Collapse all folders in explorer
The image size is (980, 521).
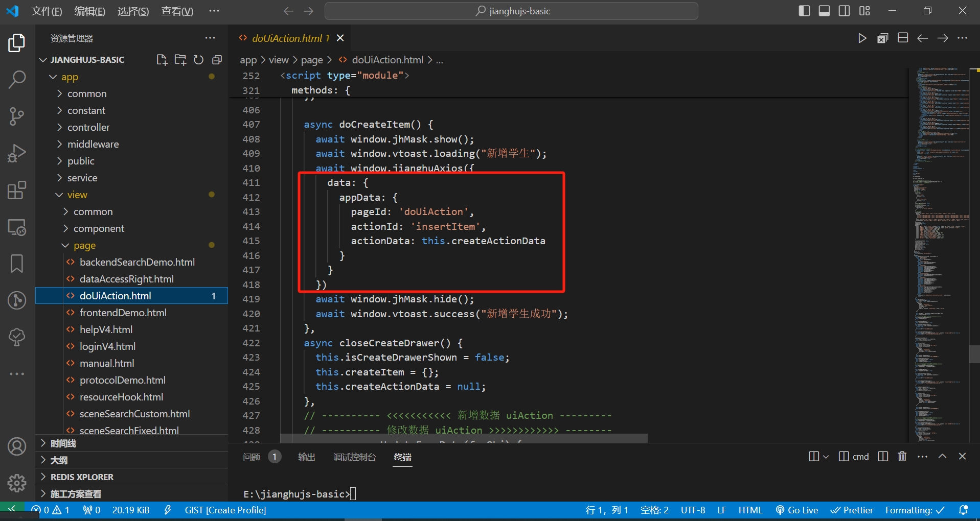click(217, 60)
